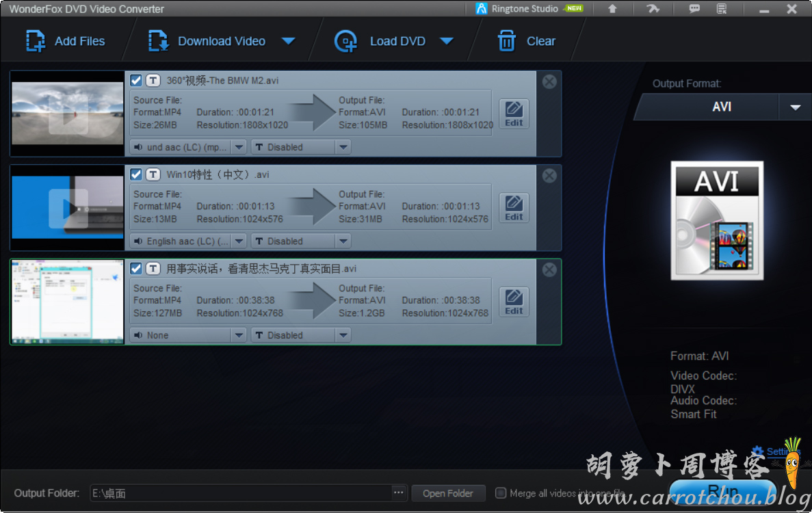
Task: Click the source Resolution:1024x576 text
Action: point(239,220)
